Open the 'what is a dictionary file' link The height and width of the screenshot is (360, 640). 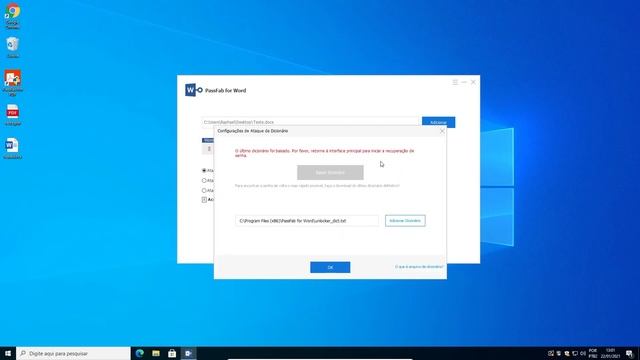419,267
